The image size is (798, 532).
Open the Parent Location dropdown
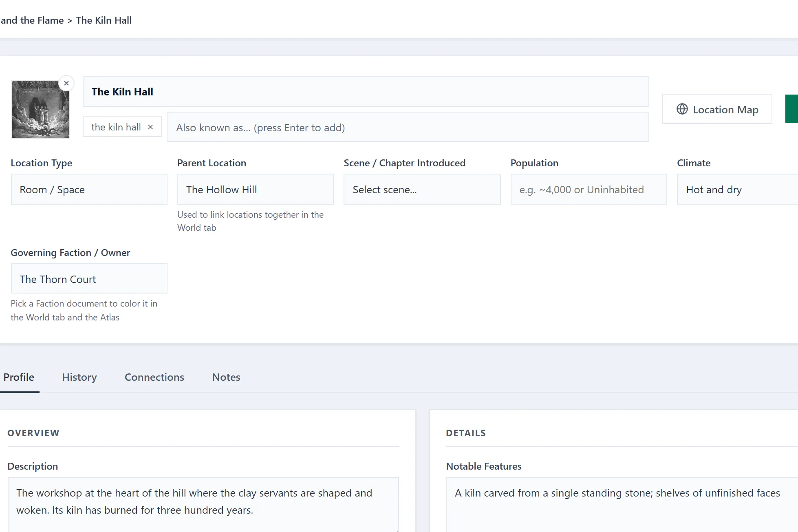(x=255, y=190)
